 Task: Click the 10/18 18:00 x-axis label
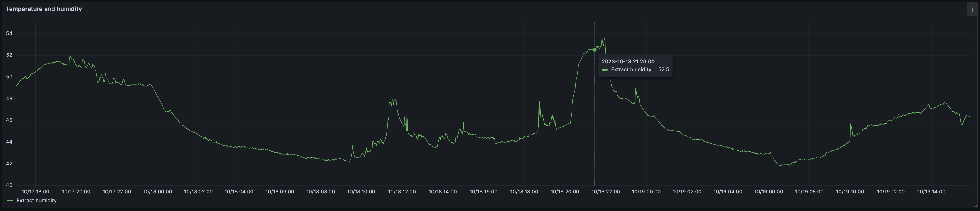[x=524, y=192]
